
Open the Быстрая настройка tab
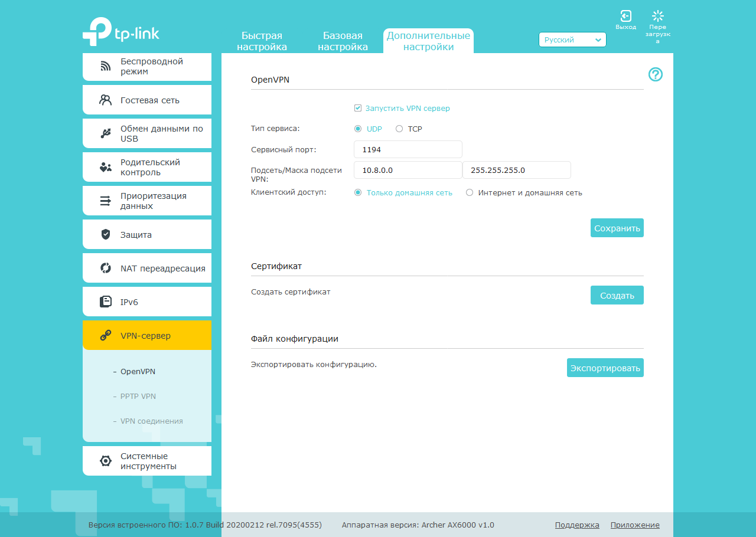point(262,41)
